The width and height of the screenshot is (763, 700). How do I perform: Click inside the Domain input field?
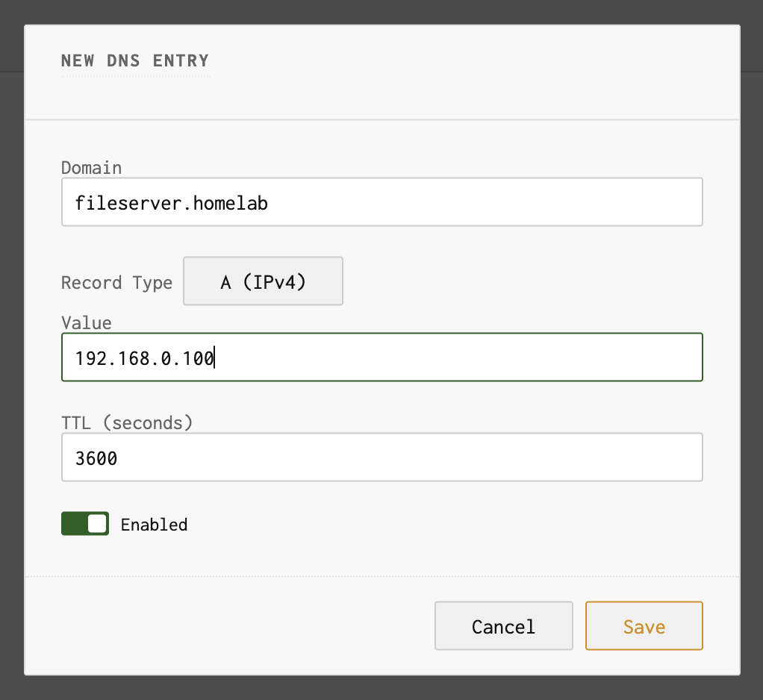pos(382,201)
